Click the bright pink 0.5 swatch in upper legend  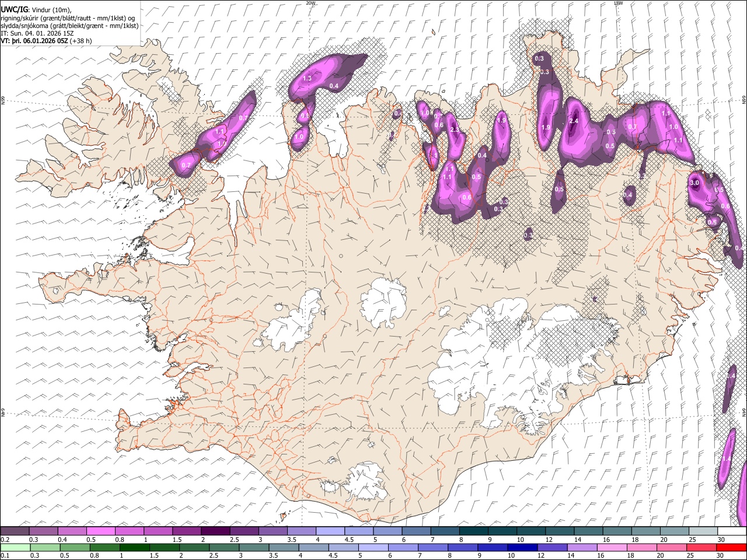[100, 531]
